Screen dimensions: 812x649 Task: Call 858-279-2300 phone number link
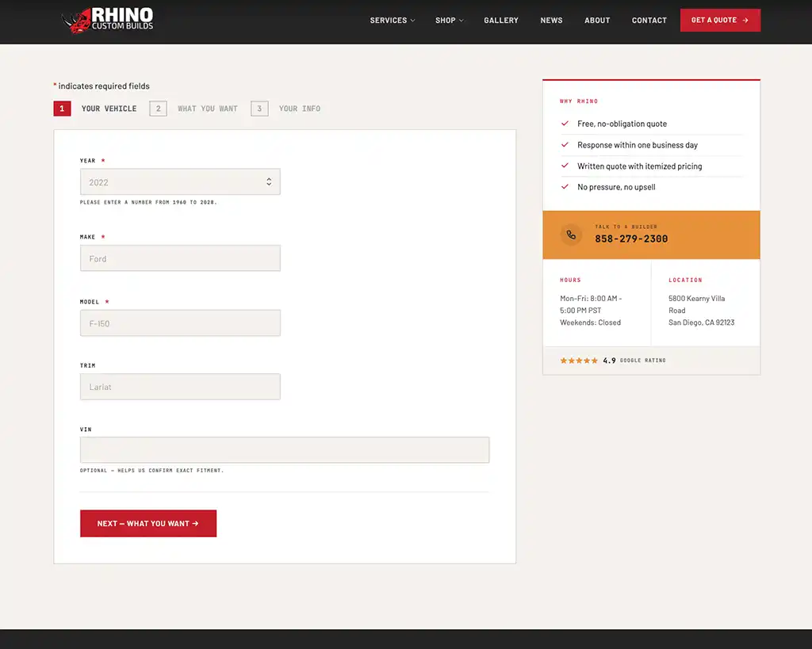coord(631,239)
